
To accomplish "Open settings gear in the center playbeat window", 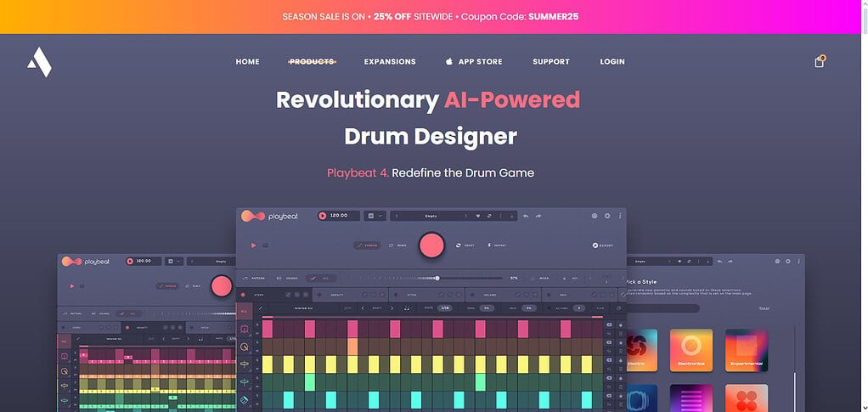I will (607, 216).
